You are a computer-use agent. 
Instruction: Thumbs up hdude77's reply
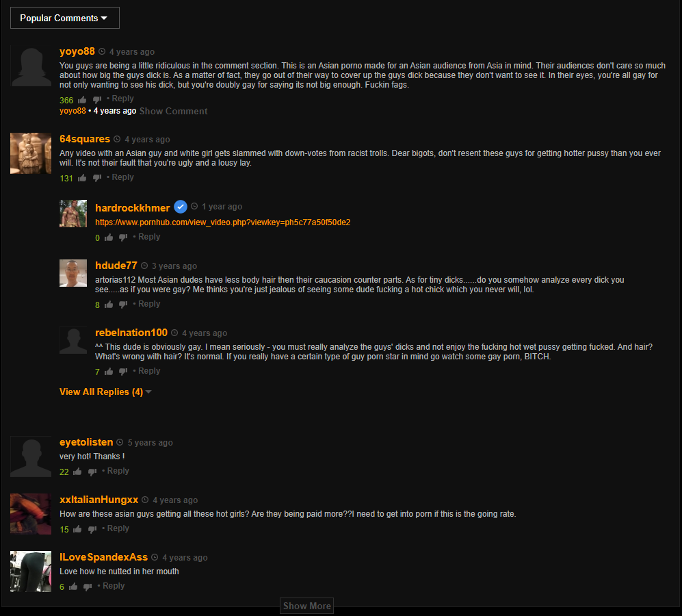point(109,305)
